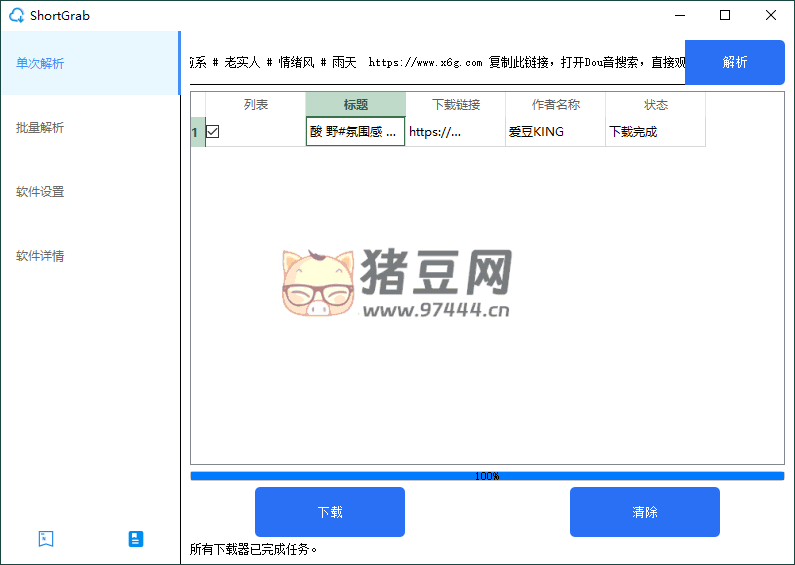
Task: Click the 100% progress bar
Action: pos(487,476)
